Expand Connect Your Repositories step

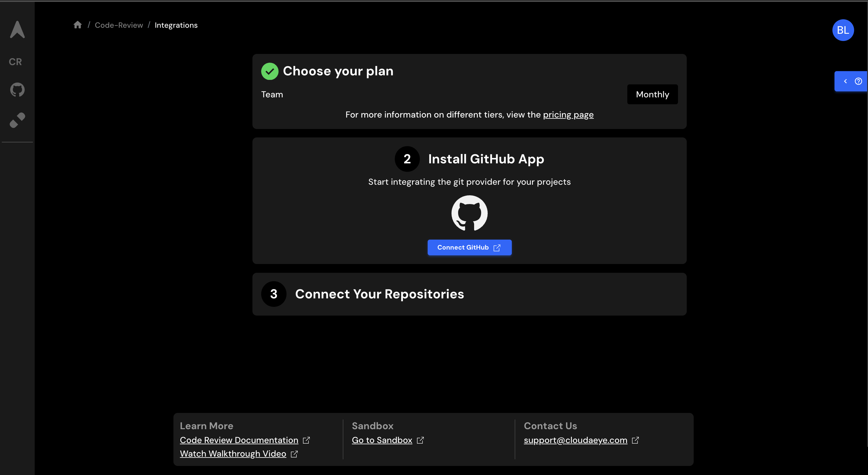pyautogui.click(x=469, y=294)
